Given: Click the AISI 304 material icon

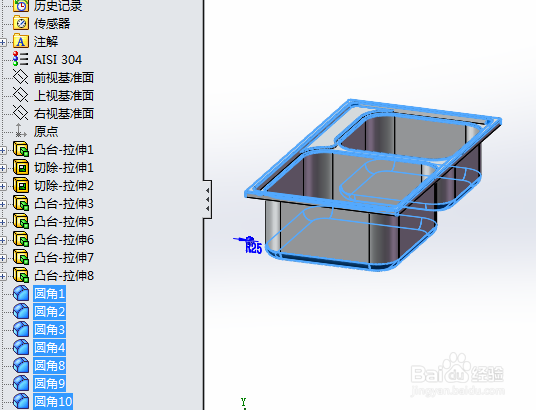Looking at the screenshot, I should [x=21, y=59].
